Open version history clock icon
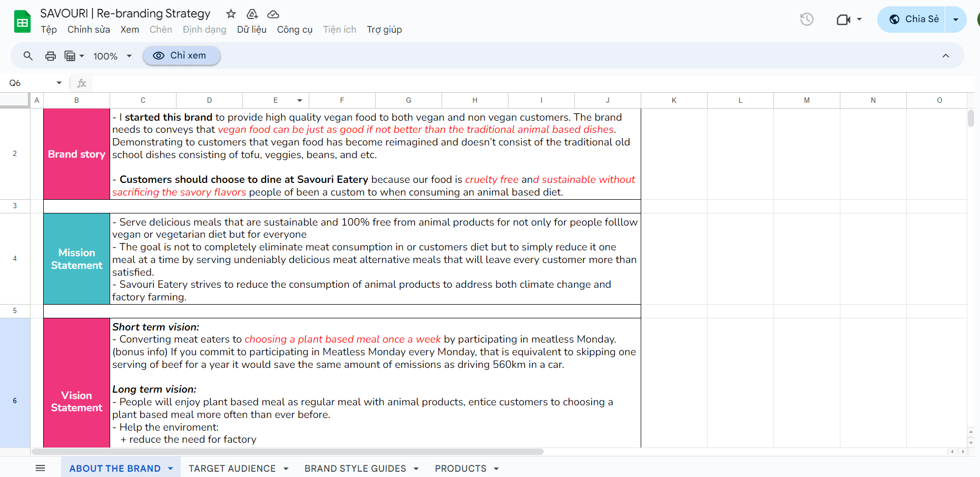 (807, 20)
